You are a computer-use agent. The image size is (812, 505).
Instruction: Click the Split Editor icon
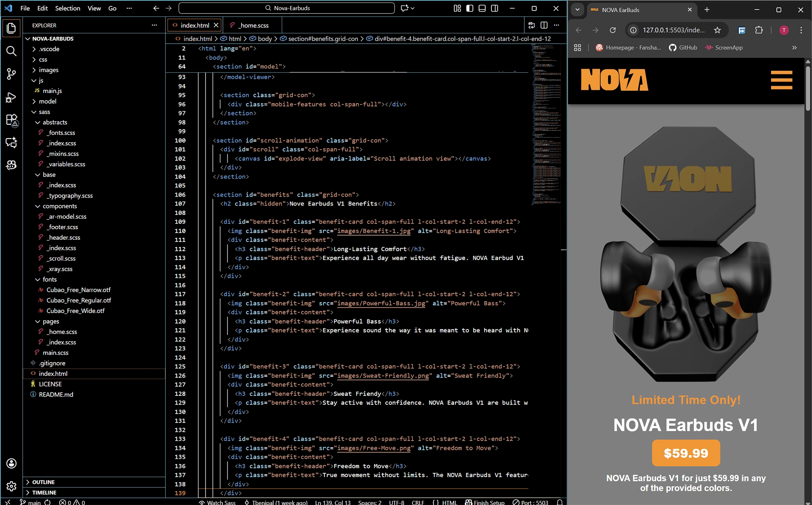click(543, 25)
